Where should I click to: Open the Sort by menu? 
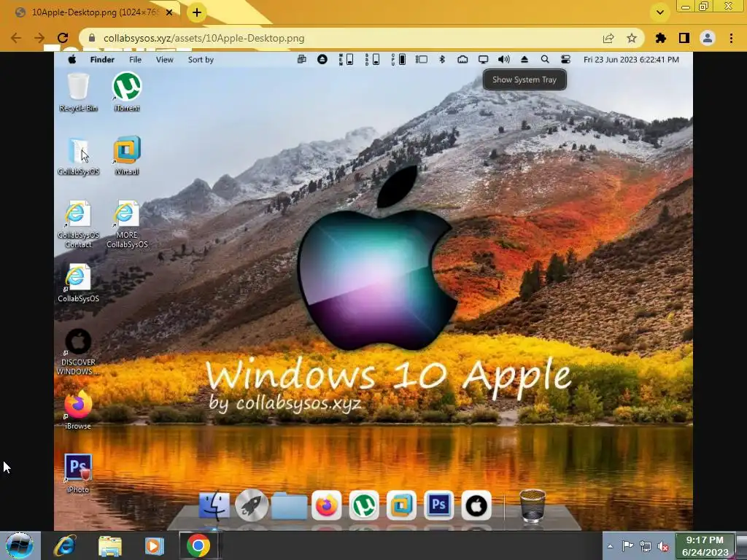coord(201,60)
